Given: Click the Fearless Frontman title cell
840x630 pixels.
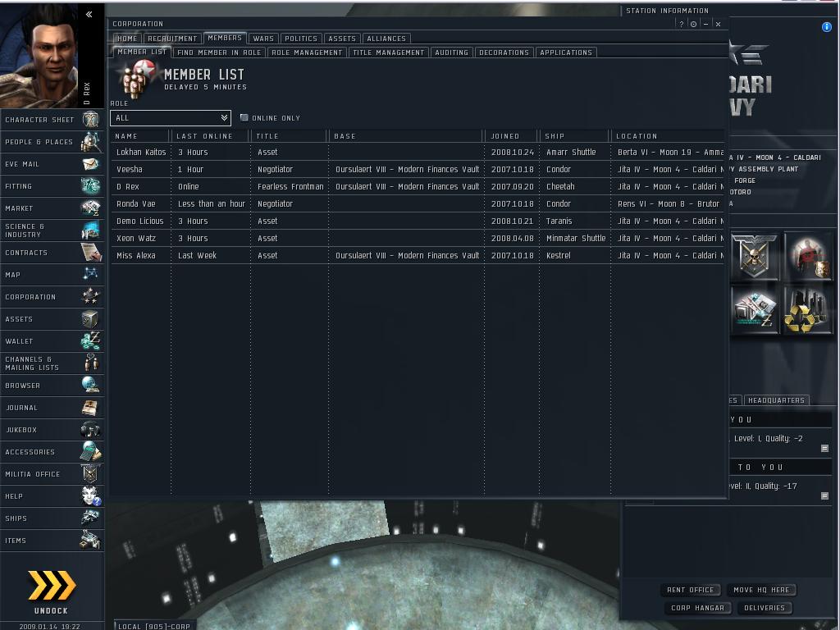Looking at the screenshot, I should pos(290,186).
